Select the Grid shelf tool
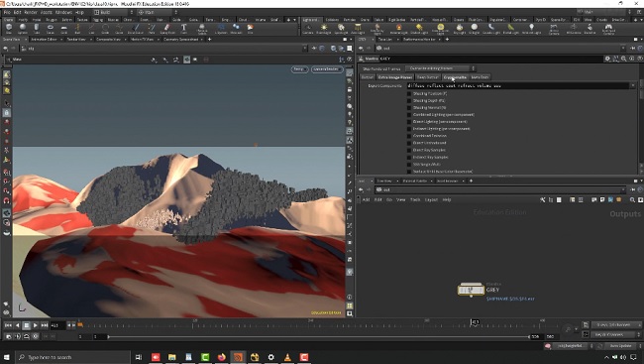This screenshot has width=644, height=364. click(64, 29)
